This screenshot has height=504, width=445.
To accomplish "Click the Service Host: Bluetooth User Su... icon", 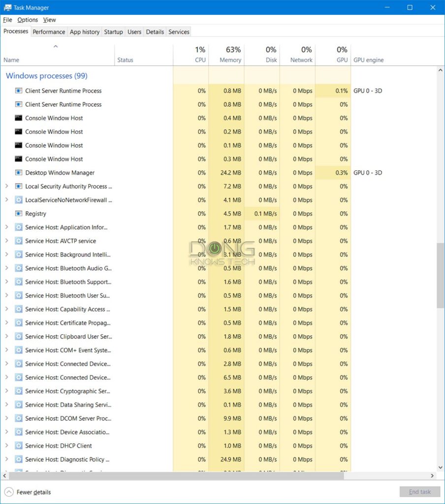I will point(19,295).
